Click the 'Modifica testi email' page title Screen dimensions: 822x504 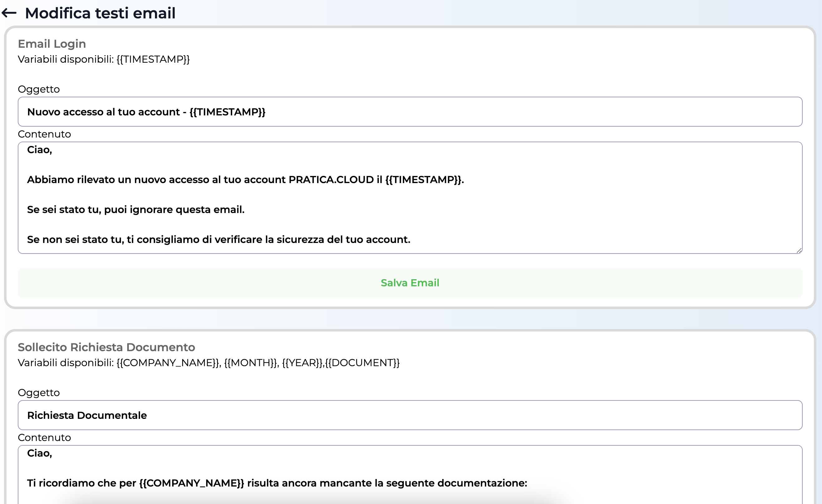pyautogui.click(x=100, y=13)
